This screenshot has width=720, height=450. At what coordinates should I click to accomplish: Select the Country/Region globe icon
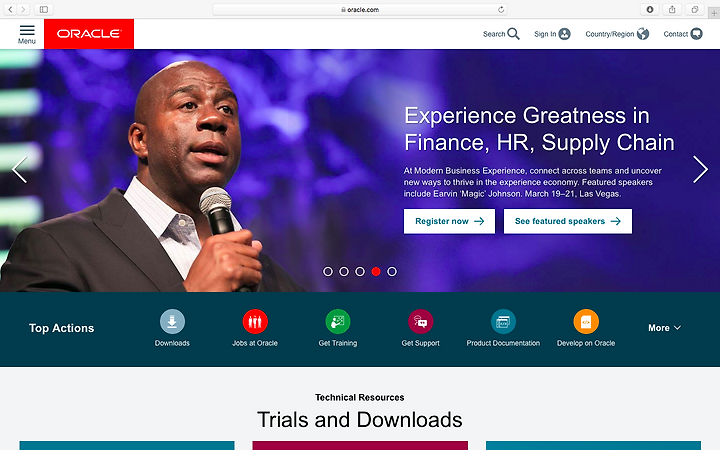[x=643, y=34]
